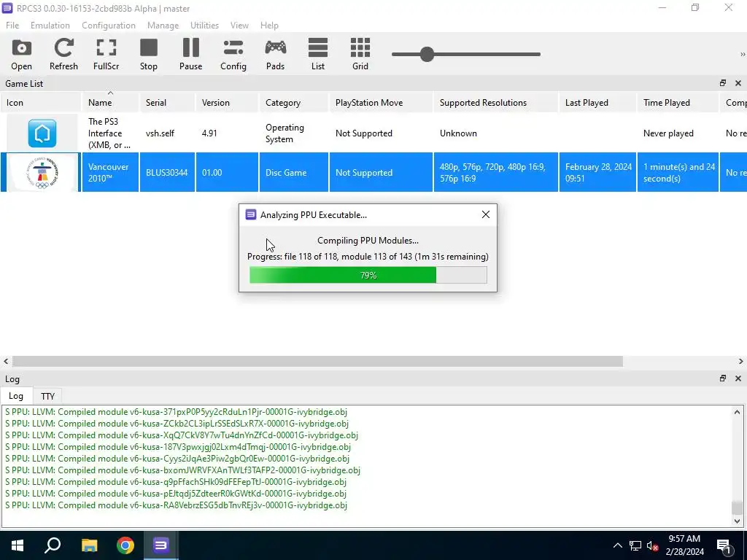This screenshot has width=747, height=560.
Task: Click log line containing '371pxP0P5yy2cRduLn1Pjr'
Action: 177,412
